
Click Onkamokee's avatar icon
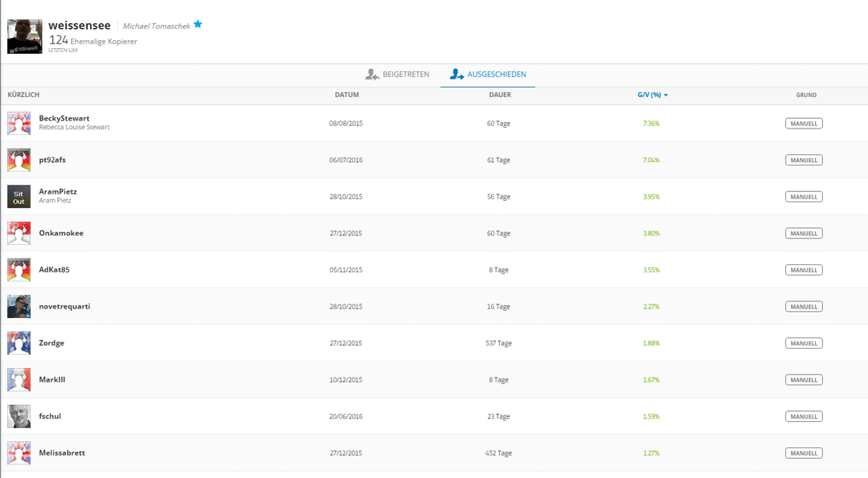tap(19, 233)
